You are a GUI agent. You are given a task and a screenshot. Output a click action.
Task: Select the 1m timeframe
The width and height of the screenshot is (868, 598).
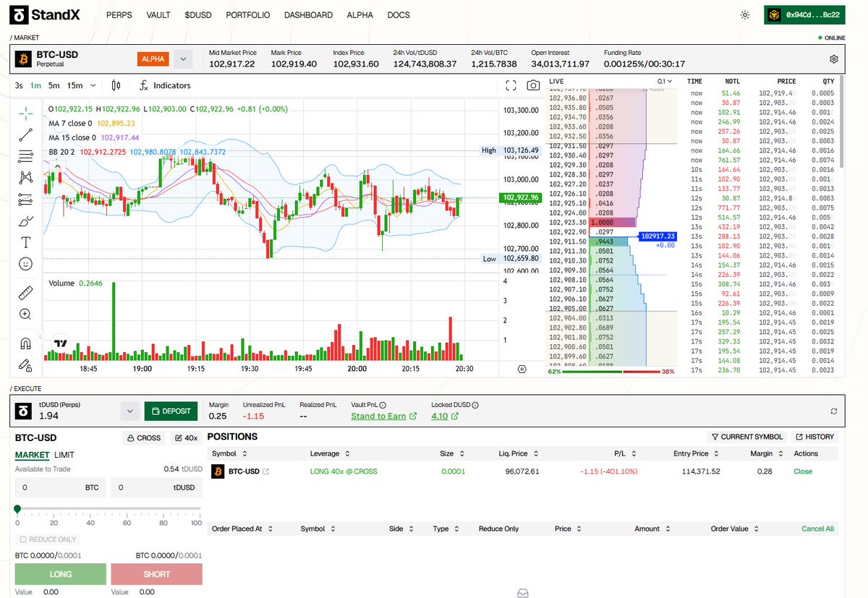35,85
